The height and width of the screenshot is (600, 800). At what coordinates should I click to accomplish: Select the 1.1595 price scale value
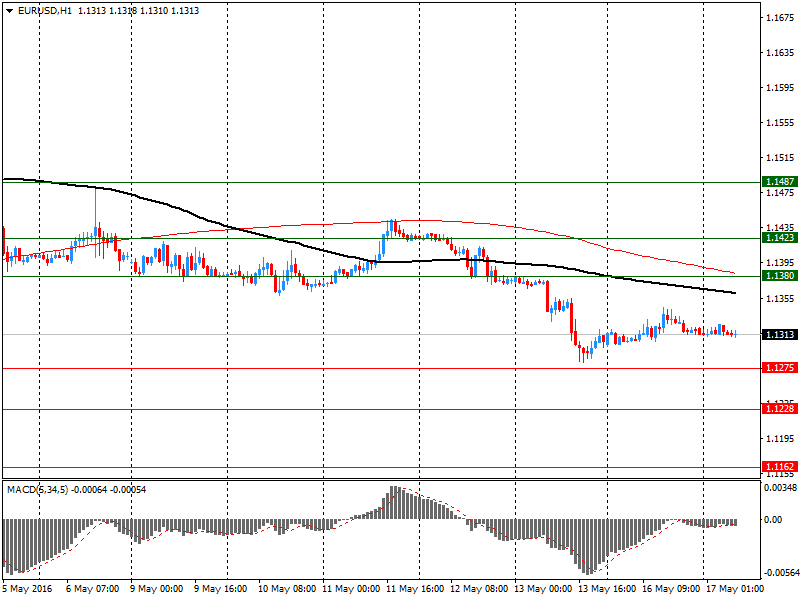click(781, 88)
